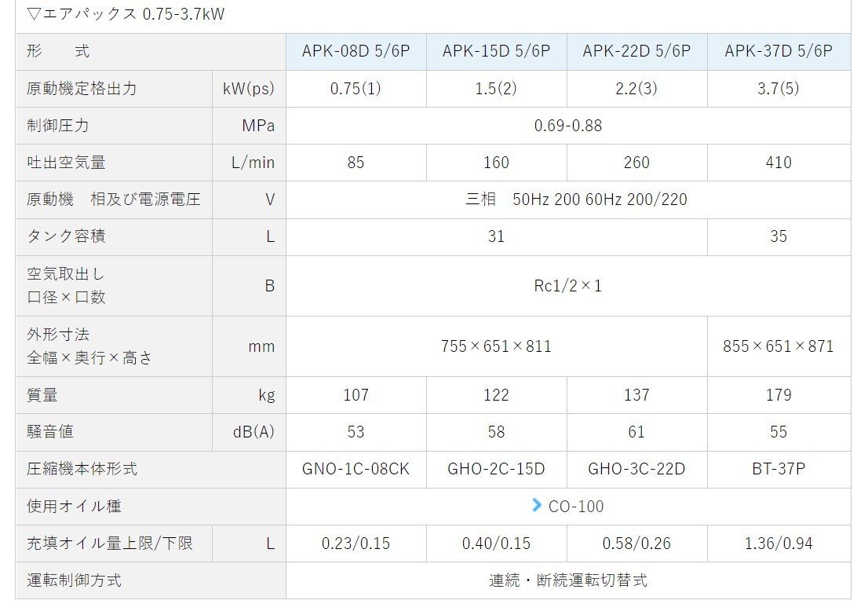Viewport: 868px width, 615px height.
Task: Click the BT-37P compressor model cell
Action: (x=778, y=469)
